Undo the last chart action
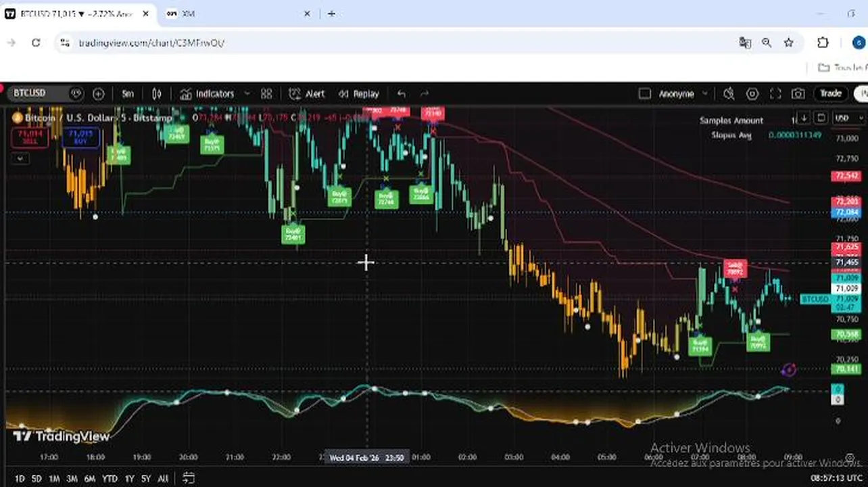Screen dimensions: 868x487 (x=402, y=94)
